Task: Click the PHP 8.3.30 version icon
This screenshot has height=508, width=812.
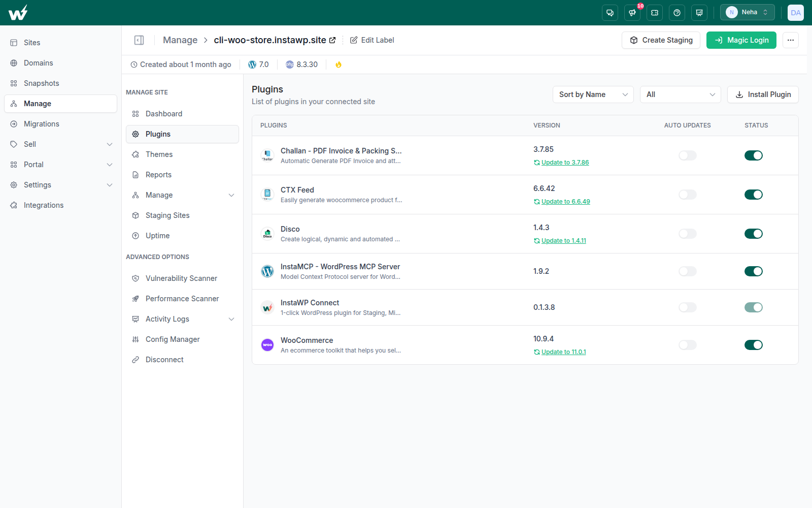Action: pyautogui.click(x=290, y=65)
